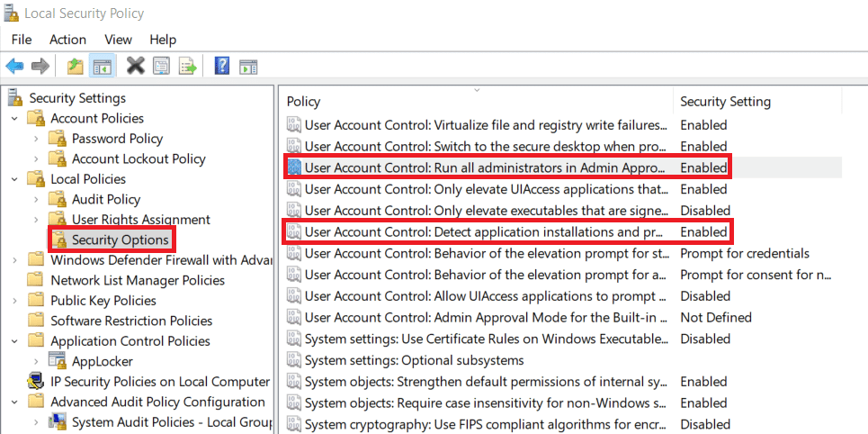Viewport: 868px width, 434px height.
Task: Click the Export List toolbar icon
Action: (187, 66)
